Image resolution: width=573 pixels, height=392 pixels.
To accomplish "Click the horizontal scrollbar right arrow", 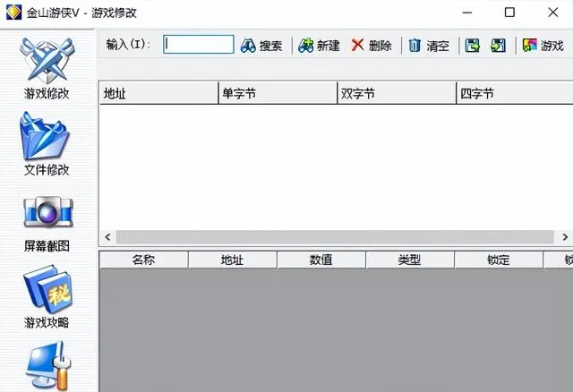I will (x=565, y=237).
